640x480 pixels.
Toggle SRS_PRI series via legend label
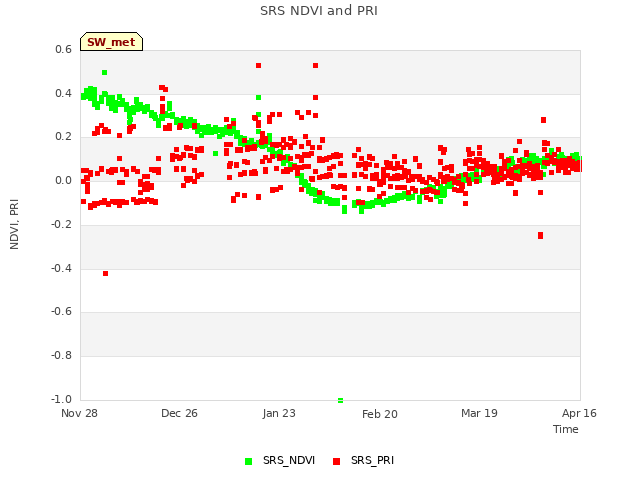tap(372, 460)
